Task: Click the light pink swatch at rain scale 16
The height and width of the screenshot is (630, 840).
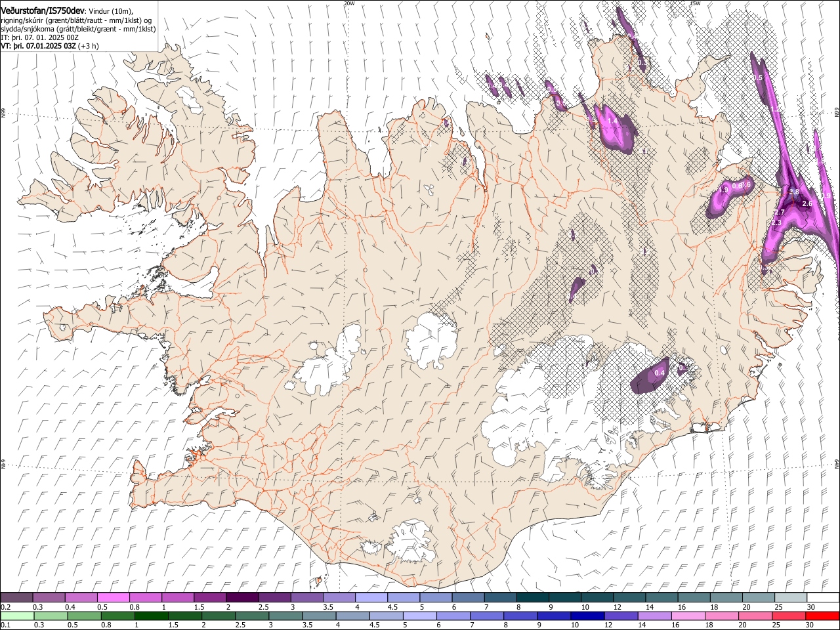Action: tap(688, 616)
